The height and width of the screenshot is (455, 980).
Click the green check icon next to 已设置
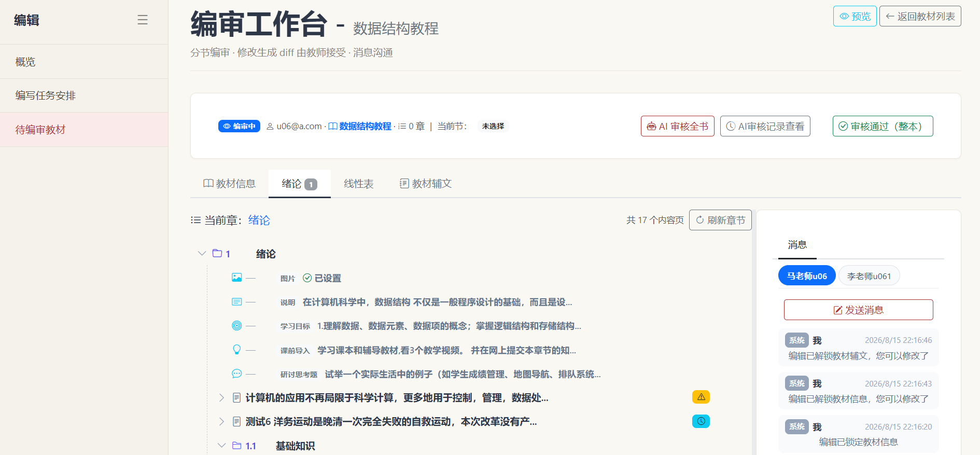click(307, 278)
